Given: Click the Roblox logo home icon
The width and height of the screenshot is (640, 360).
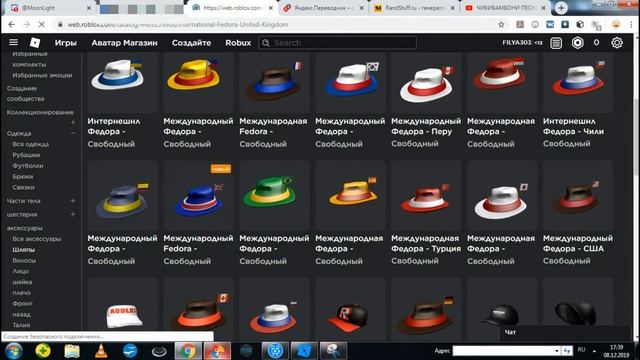Looking at the screenshot, I should 35,42.
